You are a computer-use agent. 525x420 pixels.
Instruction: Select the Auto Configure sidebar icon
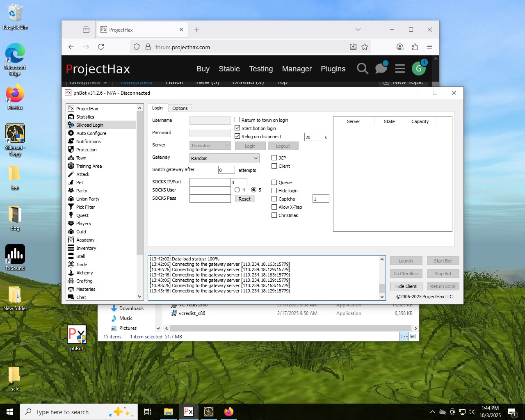click(x=71, y=133)
